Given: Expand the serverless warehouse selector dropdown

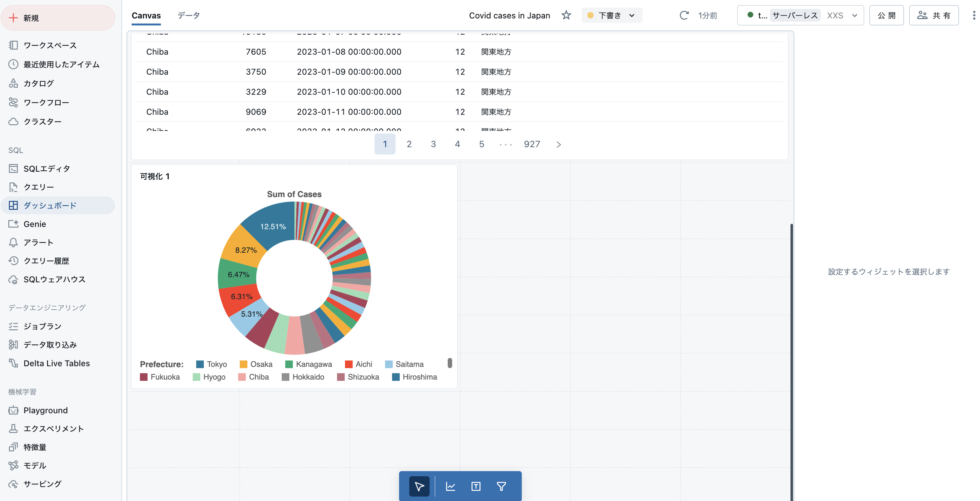Looking at the screenshot, I should click(854, 15).
